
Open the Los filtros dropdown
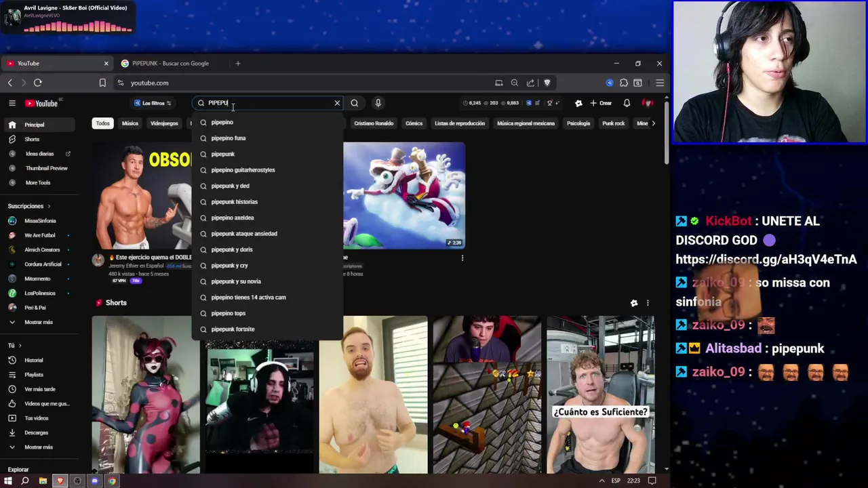pyautogui.click(x=153, y=103)
